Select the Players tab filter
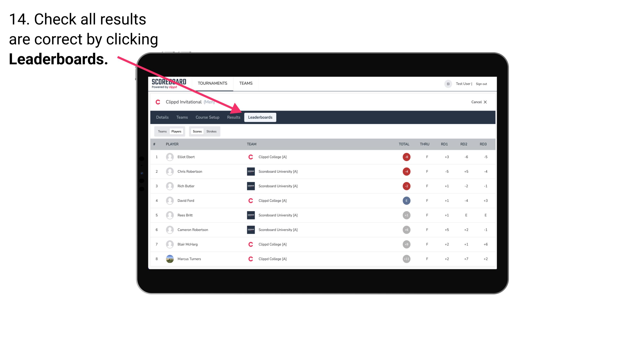 (176, 131)
